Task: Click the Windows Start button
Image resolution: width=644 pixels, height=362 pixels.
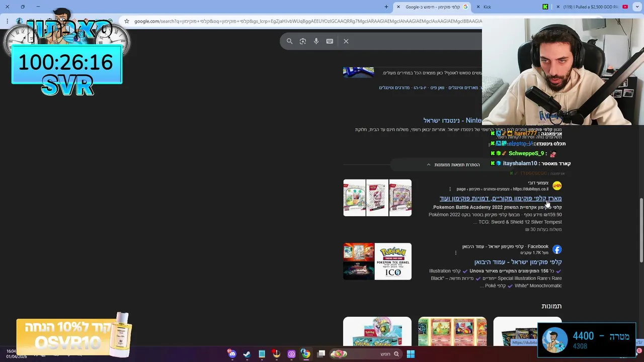Action: [x=411, y=354]
